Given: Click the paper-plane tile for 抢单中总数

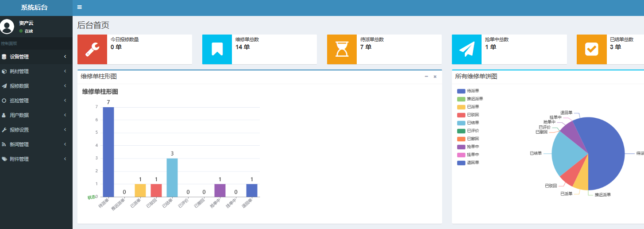Looking at the screenshot, I should pos(467,49).
